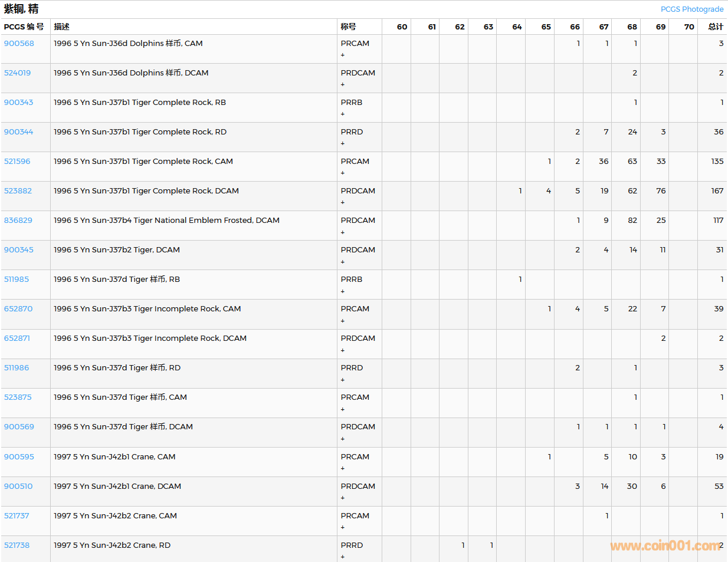Expand plus sign in 523882 PRDCAM row
Image resolution: width=728 pixels, height=562 pixels.
coord(343,203)
